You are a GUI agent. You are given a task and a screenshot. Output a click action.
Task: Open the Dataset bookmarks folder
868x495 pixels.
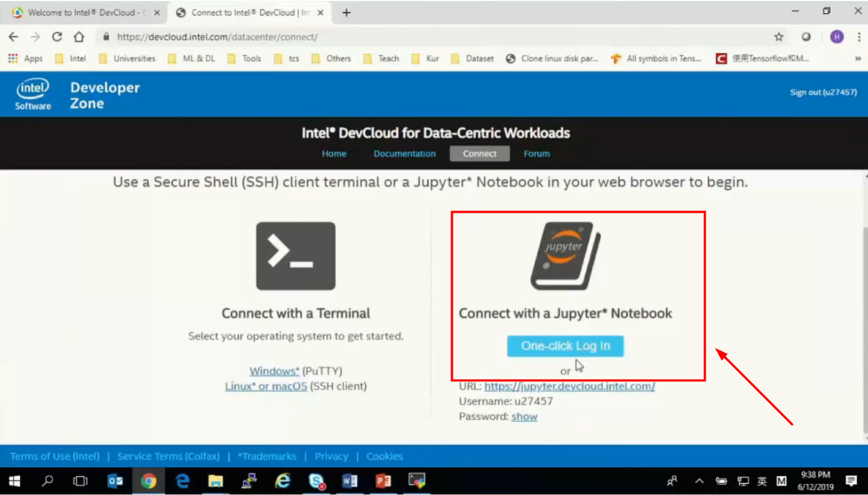tap(472, 58)
